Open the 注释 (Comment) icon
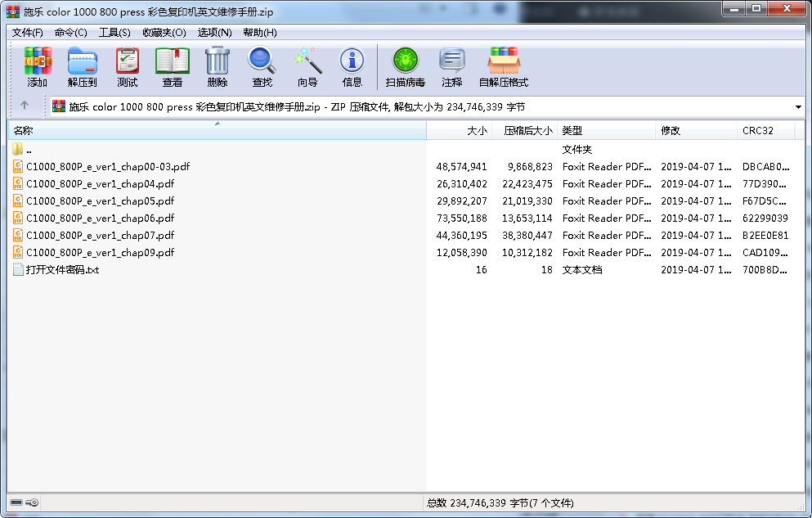Viewport: 812px width, 518px height. click(452, 61)
